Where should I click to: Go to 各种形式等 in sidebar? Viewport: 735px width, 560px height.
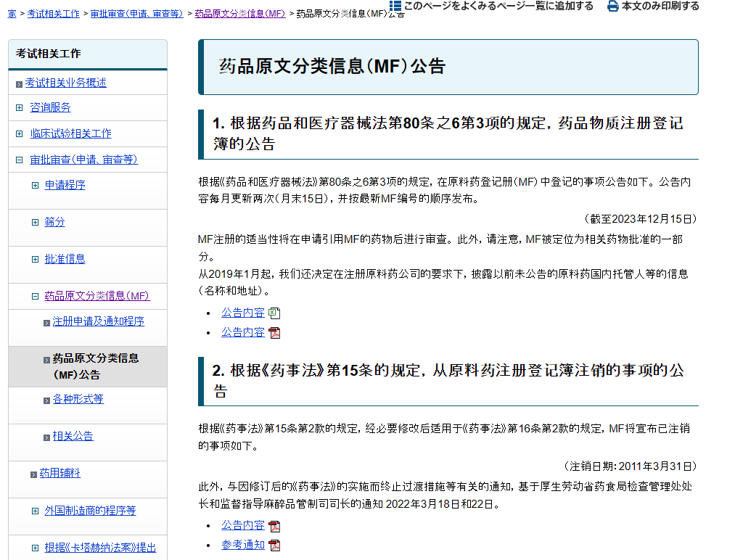click(78, 400)
